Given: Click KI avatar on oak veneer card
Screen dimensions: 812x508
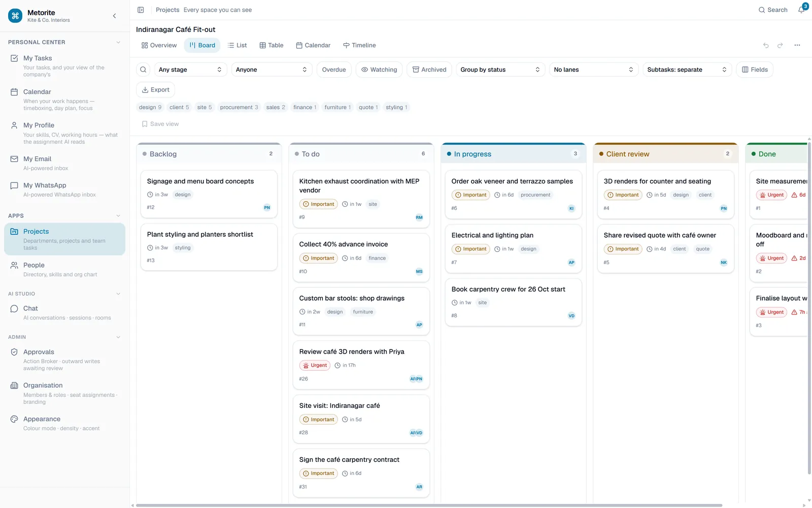Looking at the screenshot, I should [571, 208].
